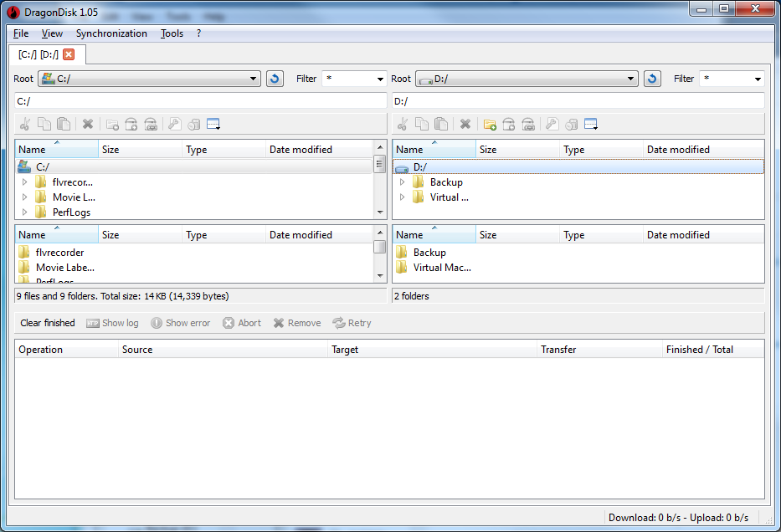Click the new folder icon in the C:/ pane toolbar
Screen dimensions: 781x532
pyautogui.click(x=112, y=124)
